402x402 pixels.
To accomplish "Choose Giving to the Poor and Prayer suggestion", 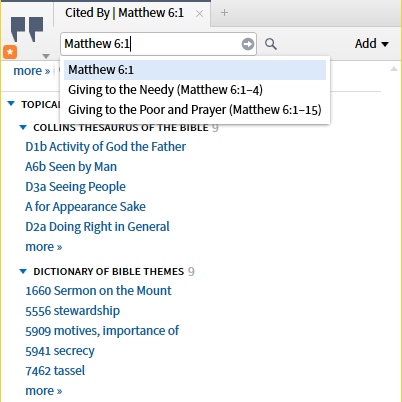I will (195, 110).
